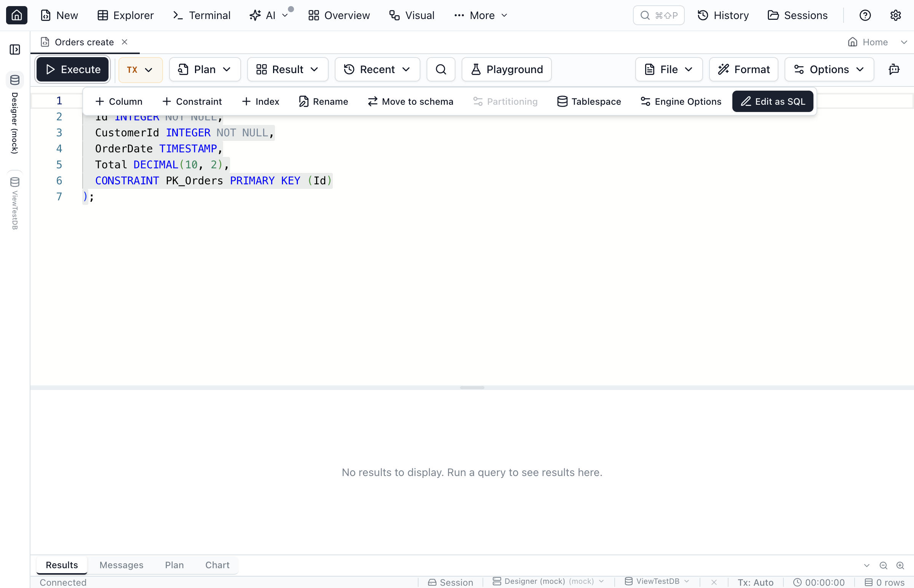914x588 pixels.
Task: Open the settings gear icon
Action: 895,15
